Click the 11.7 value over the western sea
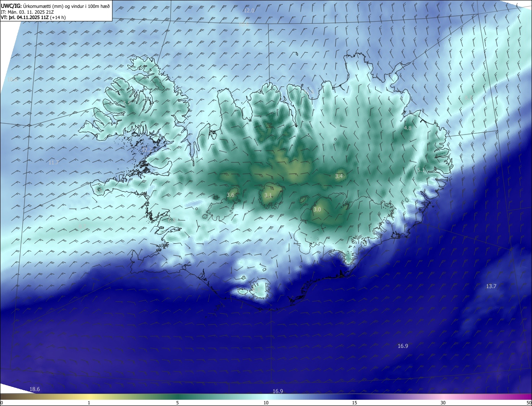This screenshot has height=406, width=532. click(x=53, y=162)
